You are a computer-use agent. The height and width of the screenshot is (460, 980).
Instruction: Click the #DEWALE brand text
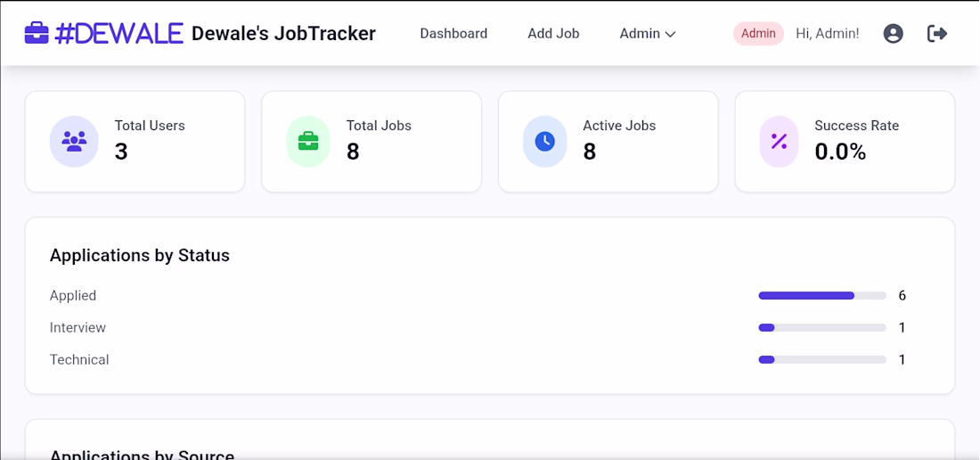[118, 33]
